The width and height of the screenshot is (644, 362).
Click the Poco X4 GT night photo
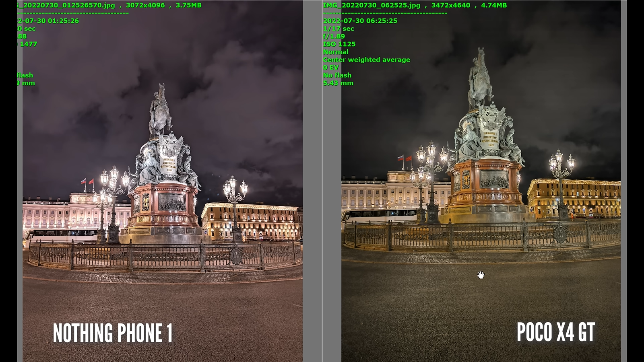(x=481, y=181)
